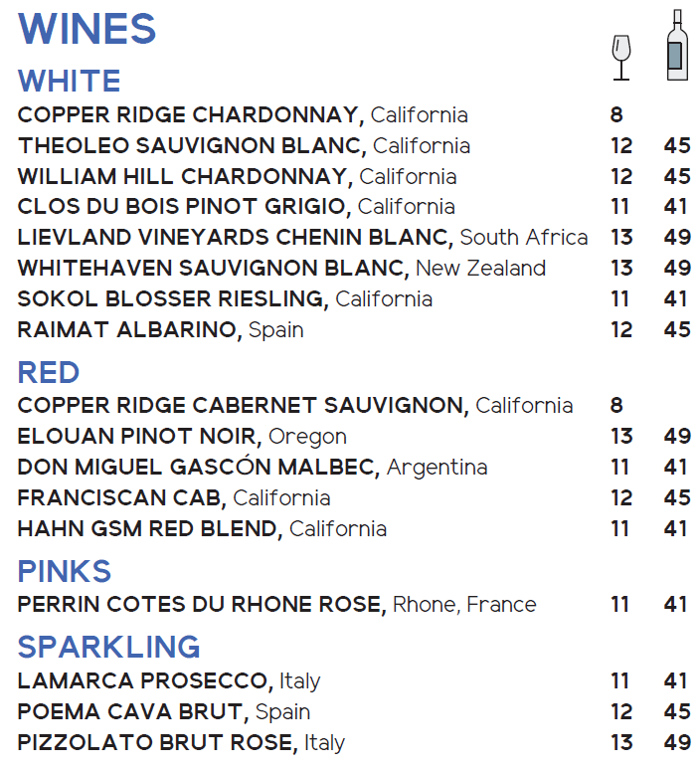The width and height of the screenshot is (700, 770).
Task: Select Lievland Vineyards Chenin Blanc
Action: (235, 238)
